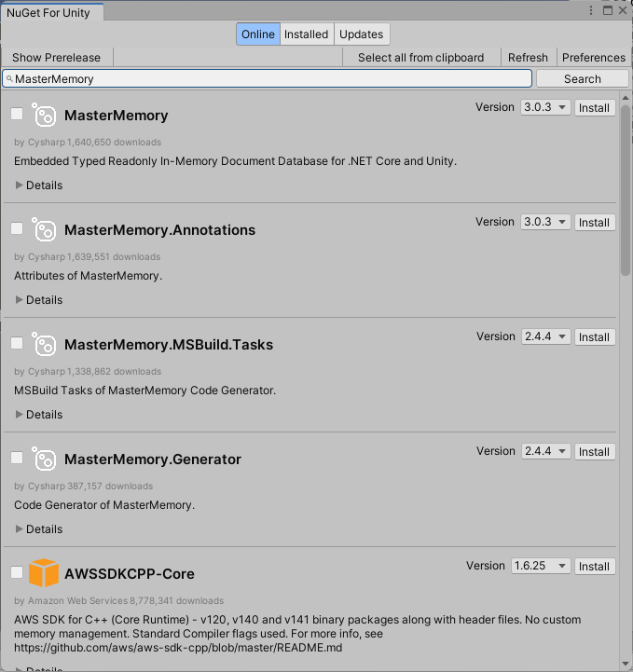
Task: Open version dropdown for MasterMemory
Action: point(545,107)
